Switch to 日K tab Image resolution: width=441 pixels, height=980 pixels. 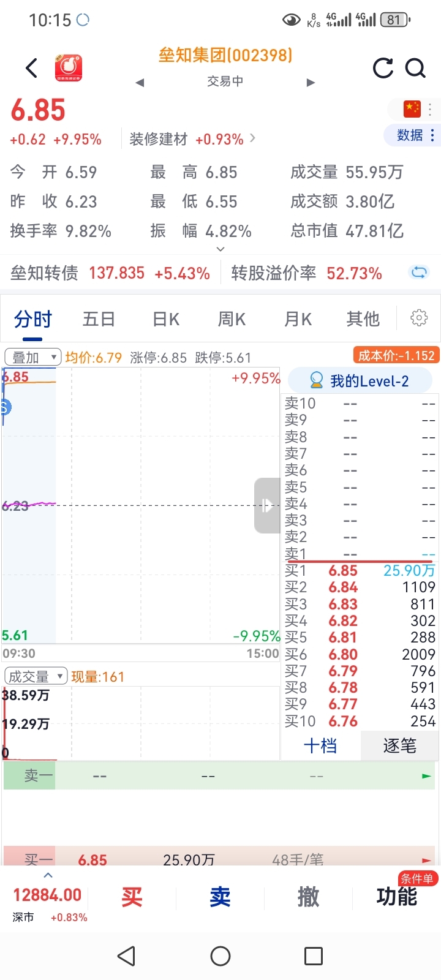[166, 319]
